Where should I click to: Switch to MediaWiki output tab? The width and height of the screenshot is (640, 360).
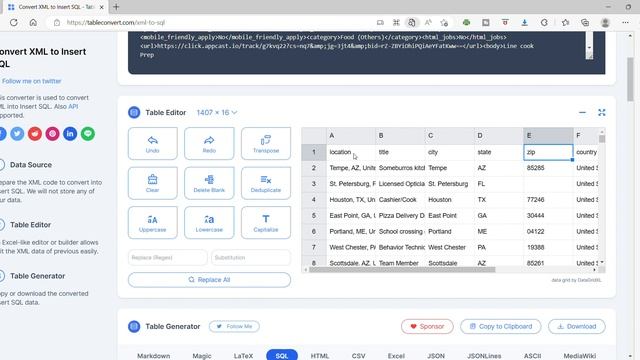click(x=580, y=356)
